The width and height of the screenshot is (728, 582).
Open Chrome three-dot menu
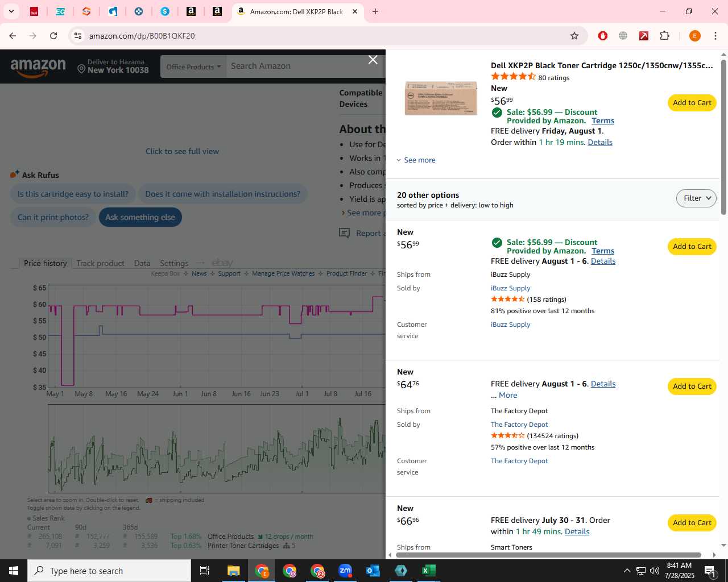tap(715, 36)
